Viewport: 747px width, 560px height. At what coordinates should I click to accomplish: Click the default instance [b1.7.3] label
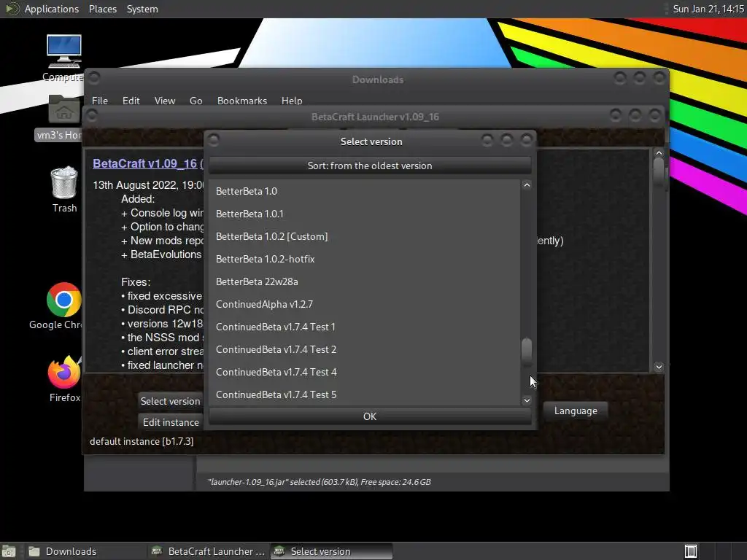pyautogui.click(x=142, y=441)
